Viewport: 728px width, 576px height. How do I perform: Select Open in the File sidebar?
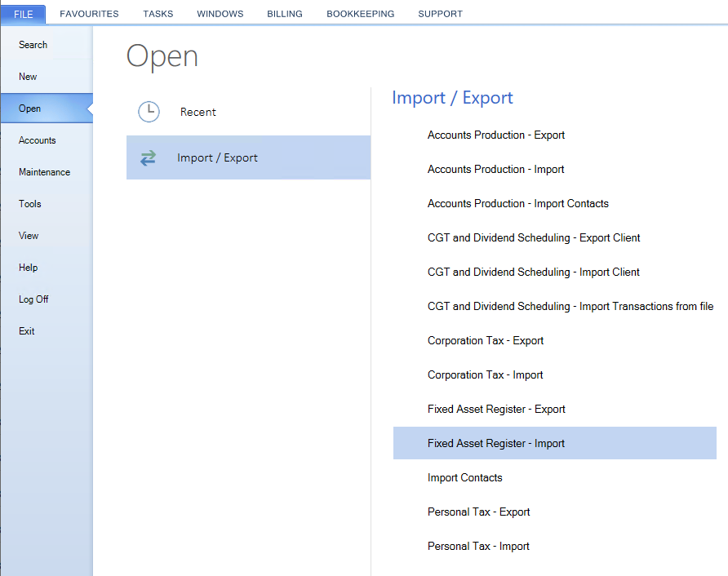(x=47, y=109)
